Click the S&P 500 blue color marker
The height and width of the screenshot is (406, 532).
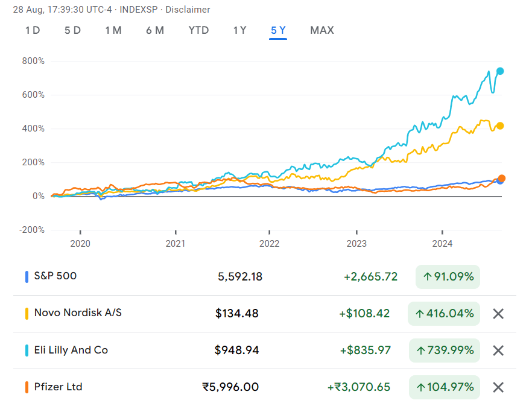tap(27, 277)
